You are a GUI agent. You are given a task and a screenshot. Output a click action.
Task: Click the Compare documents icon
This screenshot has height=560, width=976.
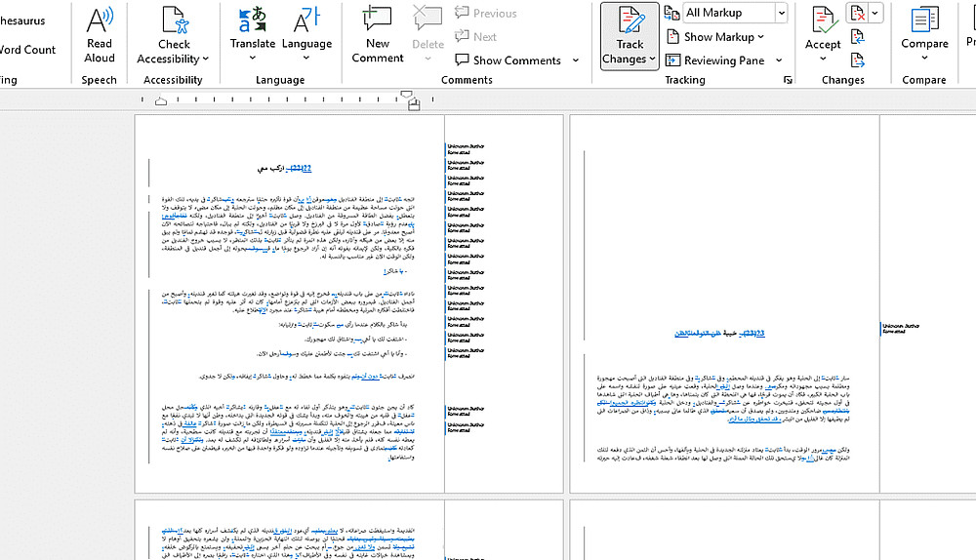pos(924,20)
